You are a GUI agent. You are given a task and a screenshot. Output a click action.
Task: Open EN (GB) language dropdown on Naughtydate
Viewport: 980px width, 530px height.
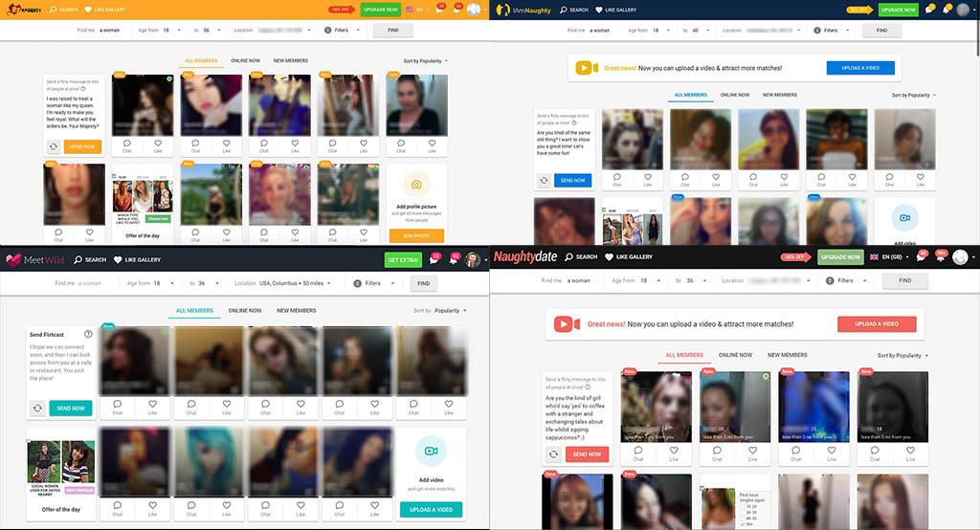[889, 257]
